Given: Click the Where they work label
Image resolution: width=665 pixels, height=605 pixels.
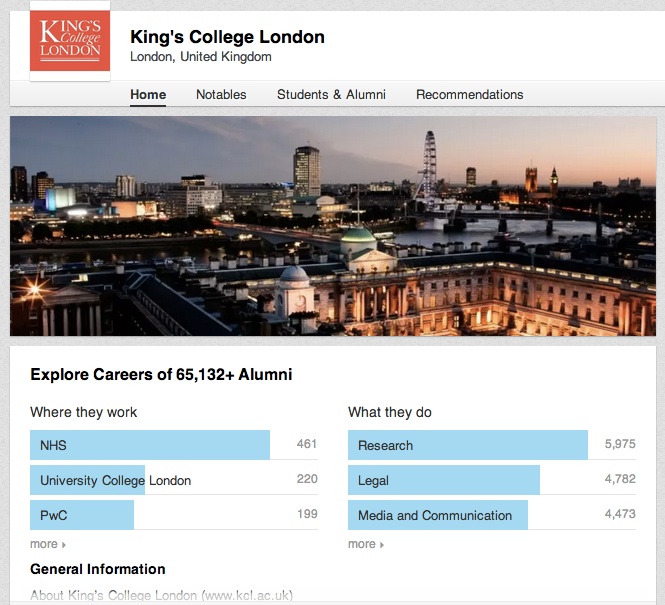Looking at the screenshot, I should click(x=84, y=412).
